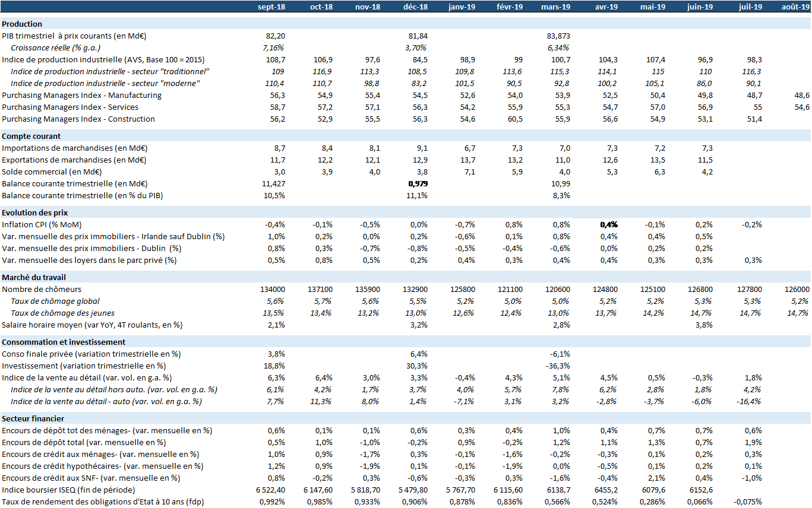Image resolution: width=812 pixels, height=508 pixels.
Task: Select the Inflation CPI (% MoM) label
Action: pyautogui.click(x=42, y=225)
